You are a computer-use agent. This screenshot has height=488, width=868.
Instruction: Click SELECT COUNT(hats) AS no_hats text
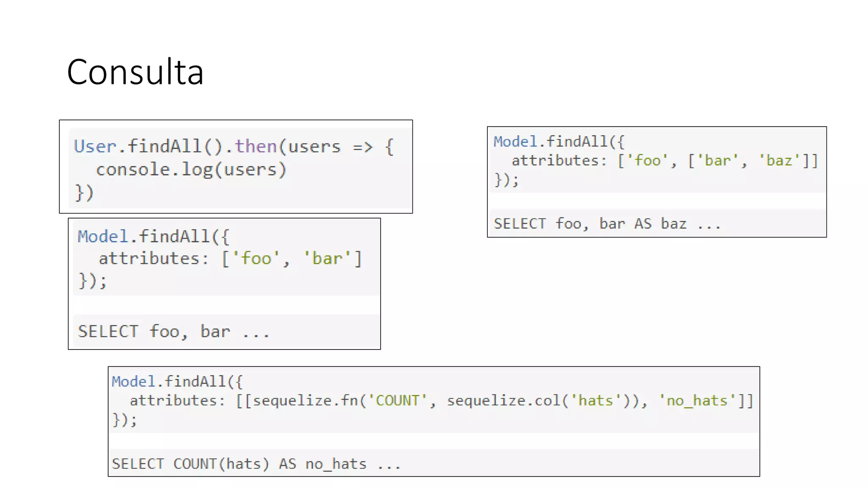click(256, 464)
